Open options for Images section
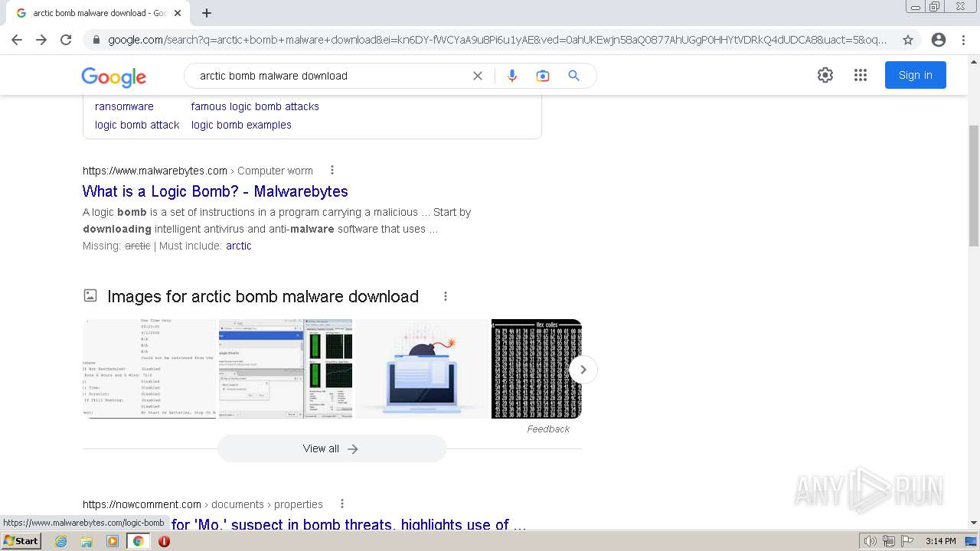 445,296
